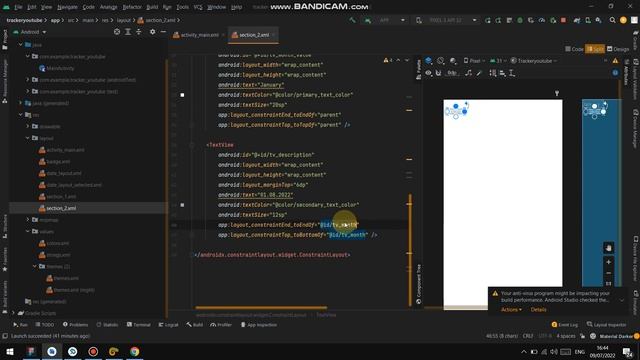640x360 pixels.
Task: Collapse the res folder
Action: [x=20, y=115]
